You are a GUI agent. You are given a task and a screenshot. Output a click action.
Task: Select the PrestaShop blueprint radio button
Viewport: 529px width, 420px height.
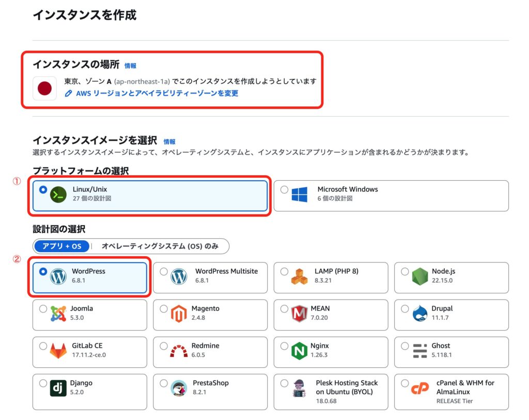[x=164, y=383]
